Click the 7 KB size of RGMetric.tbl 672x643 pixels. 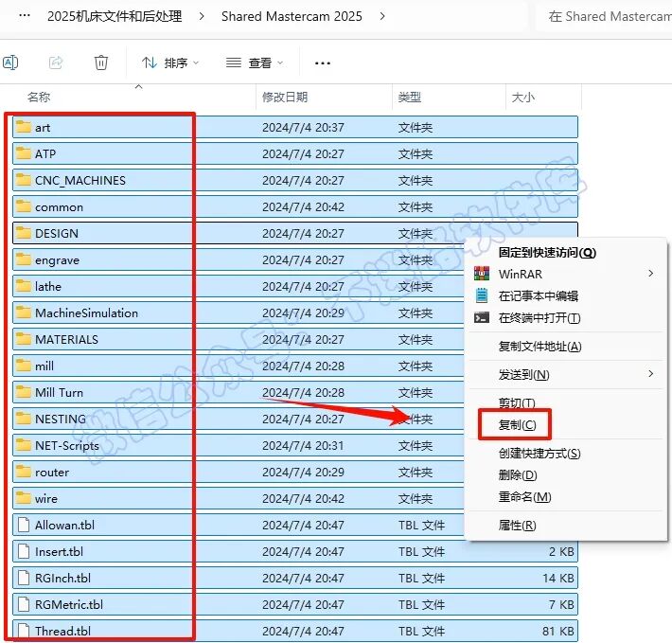coord(561,604)
